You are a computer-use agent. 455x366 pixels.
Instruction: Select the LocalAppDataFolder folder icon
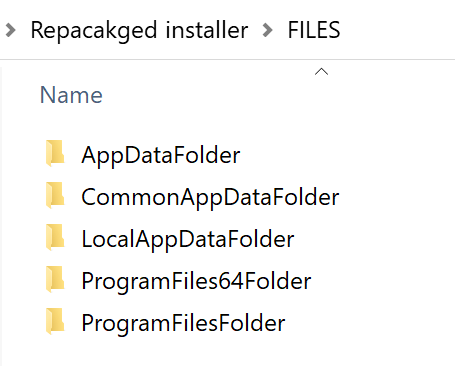[55, 237]
